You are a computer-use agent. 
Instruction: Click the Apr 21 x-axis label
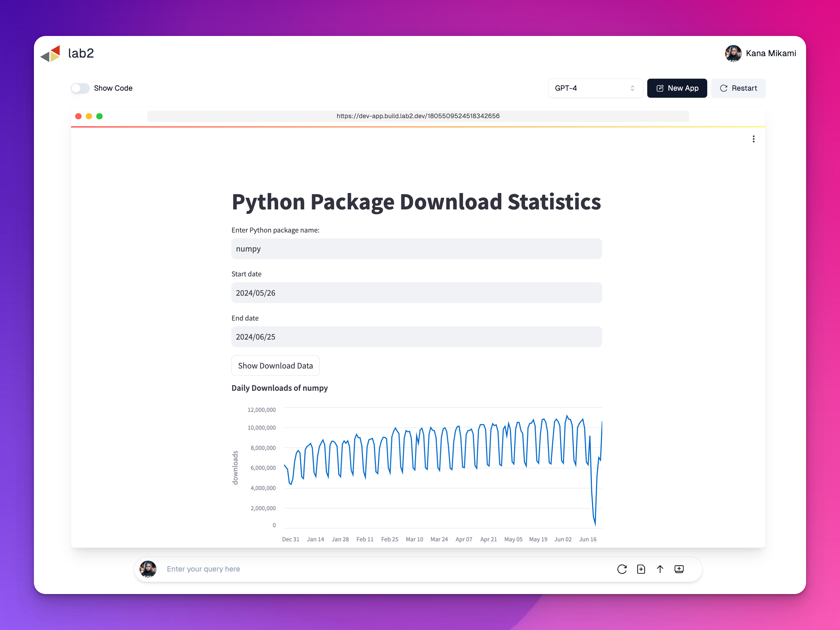point(488,539)
